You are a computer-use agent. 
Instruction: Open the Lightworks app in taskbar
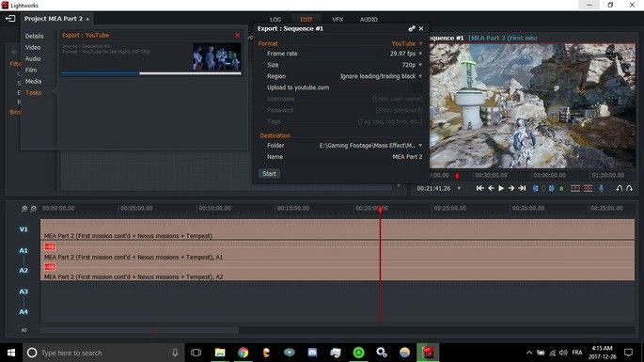point(428,353)
